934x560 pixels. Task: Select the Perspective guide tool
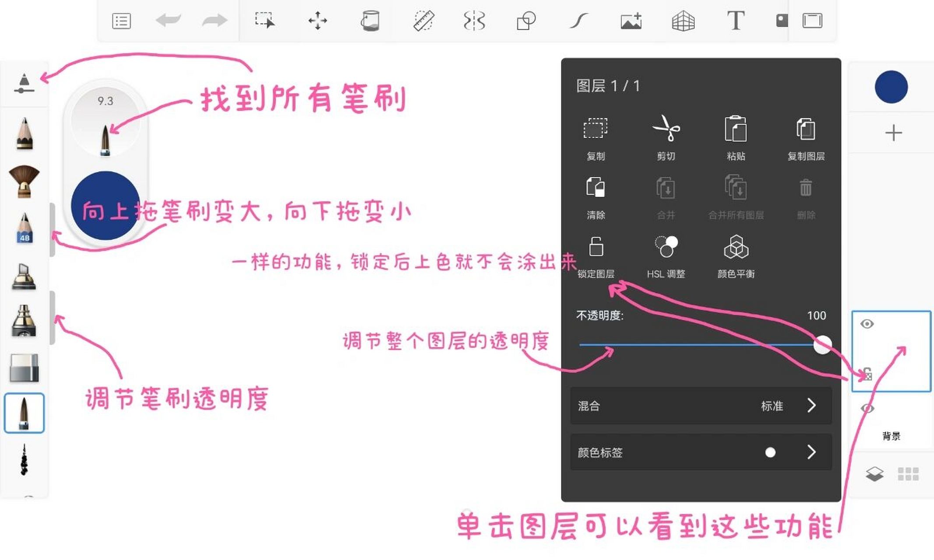(x=683, y=20)
